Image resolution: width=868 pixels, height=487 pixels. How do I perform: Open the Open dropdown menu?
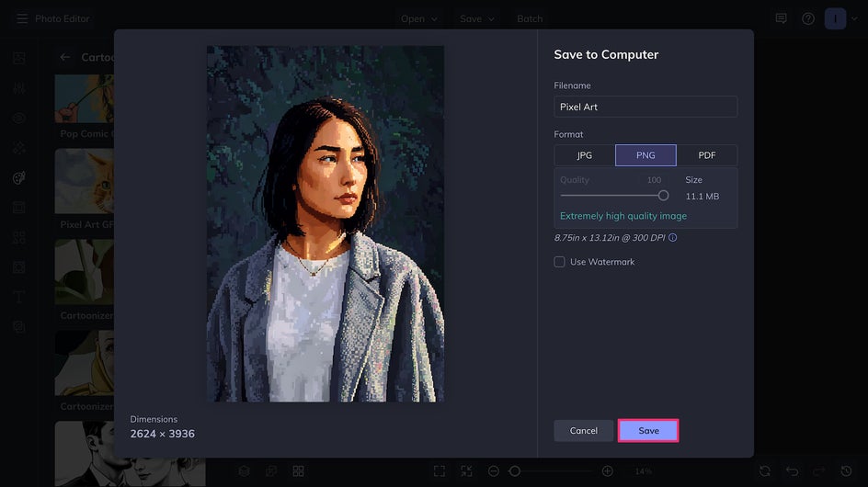point(419,18)
